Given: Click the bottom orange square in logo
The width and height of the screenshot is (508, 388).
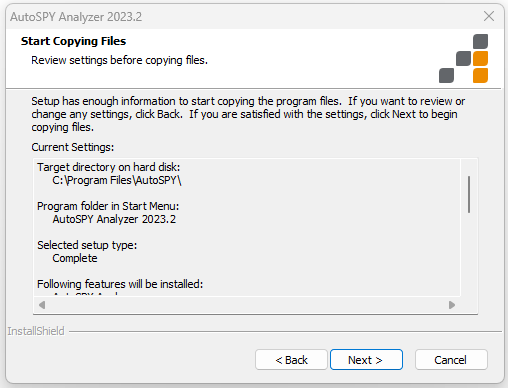Looking at the screenshot, I should click(480, 75).
